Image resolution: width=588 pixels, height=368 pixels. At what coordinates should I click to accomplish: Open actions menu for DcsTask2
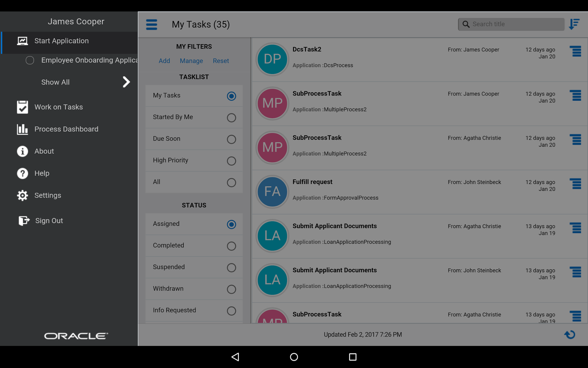tap(575, 51)
